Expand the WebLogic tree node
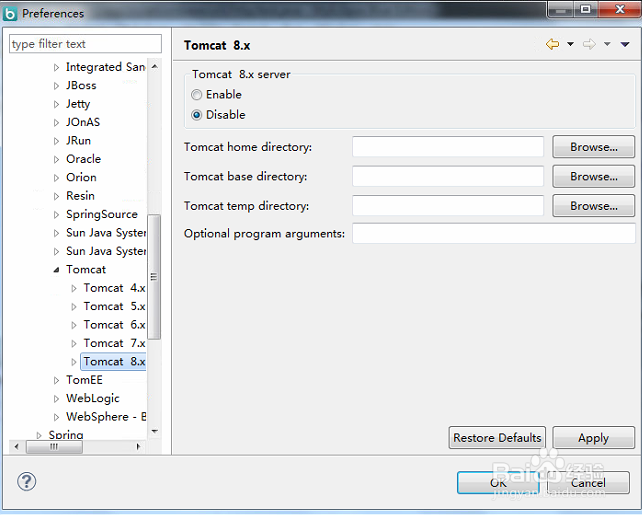The width and height of the screenshot is (642, 515). 57,399
